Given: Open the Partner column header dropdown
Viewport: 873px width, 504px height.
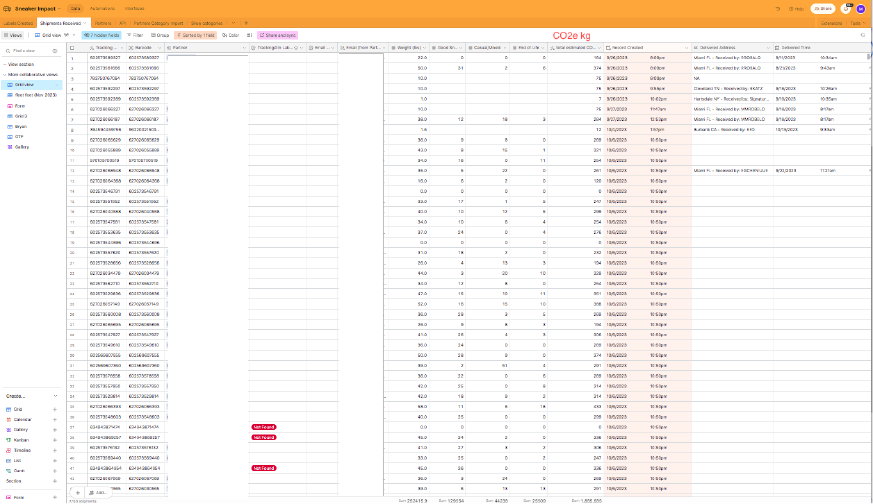Looking at the screenshot, I should tap(243, 47).
